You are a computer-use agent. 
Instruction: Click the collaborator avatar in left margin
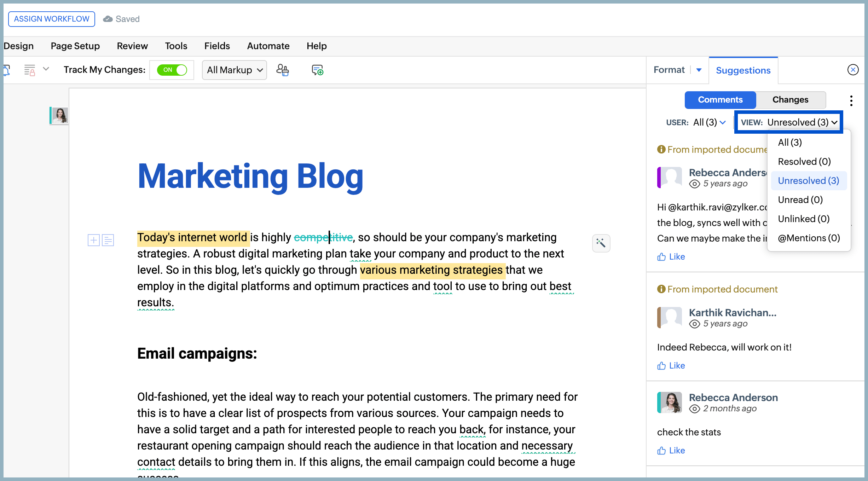coord(60,116)
